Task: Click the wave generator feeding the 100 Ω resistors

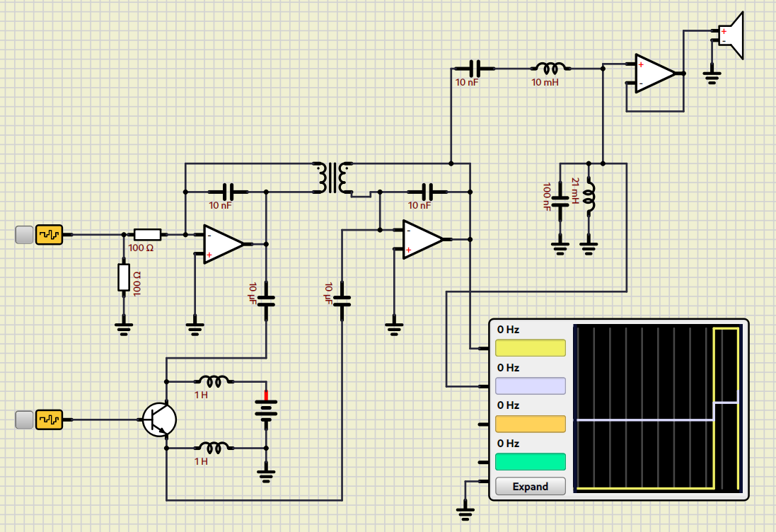Action: click(x=49, y=235)
